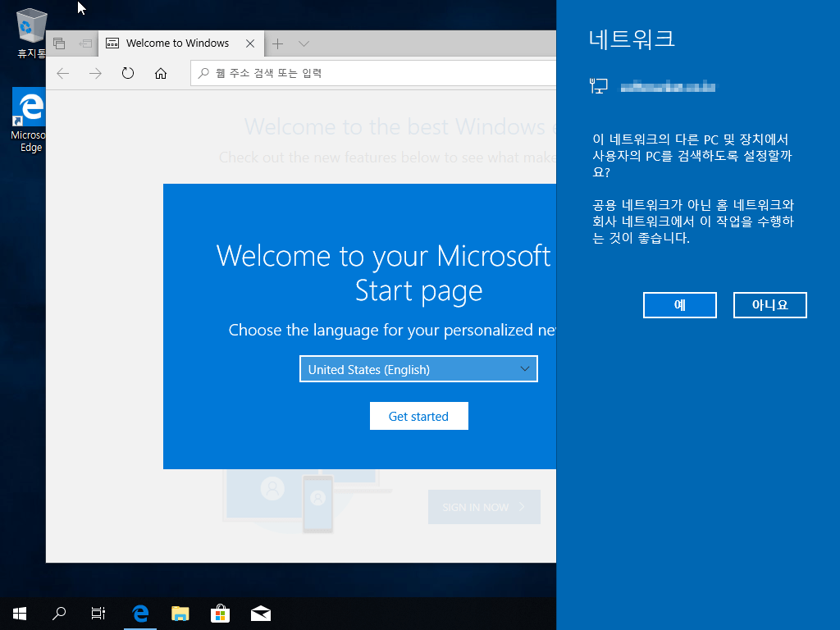840x630 pixels.
Task: Open Mail app from taskbar
Action: point(260,614)
